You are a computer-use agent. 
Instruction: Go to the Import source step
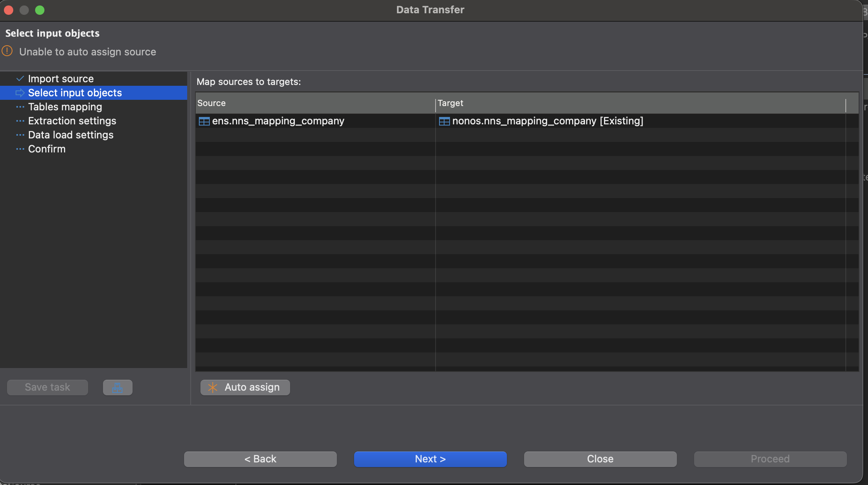tap(61, 79)
